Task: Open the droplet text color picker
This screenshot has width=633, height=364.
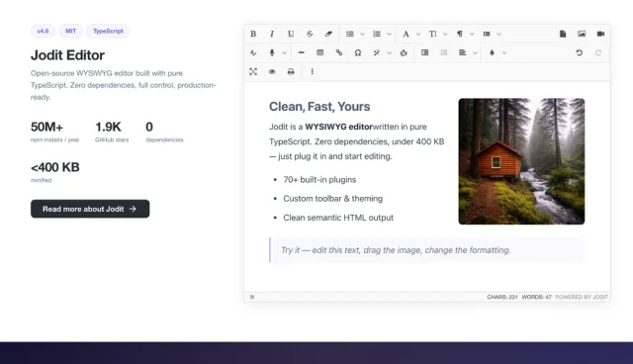Action: point(492,52)
